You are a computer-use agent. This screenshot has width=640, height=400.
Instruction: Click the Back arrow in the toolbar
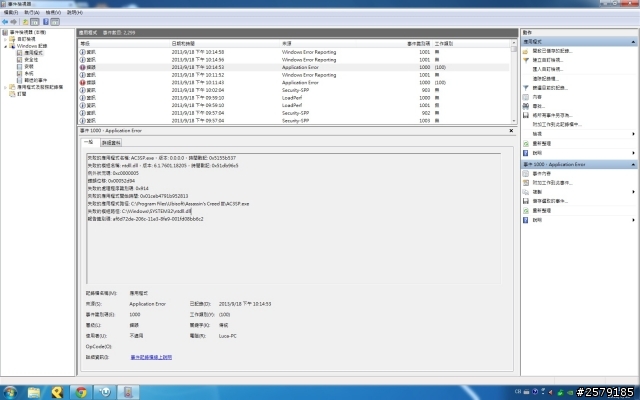[x=5, y=22]
